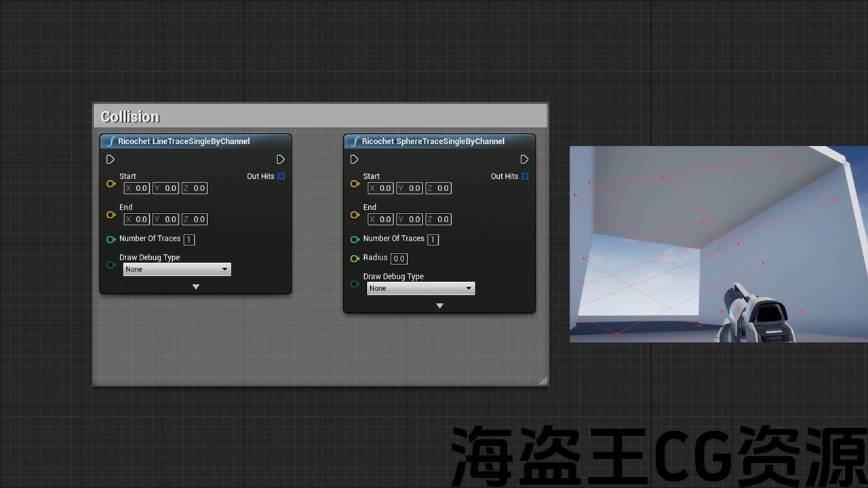
Task: Click Out Hits array pin on LineTrace node
Action: 281,176
